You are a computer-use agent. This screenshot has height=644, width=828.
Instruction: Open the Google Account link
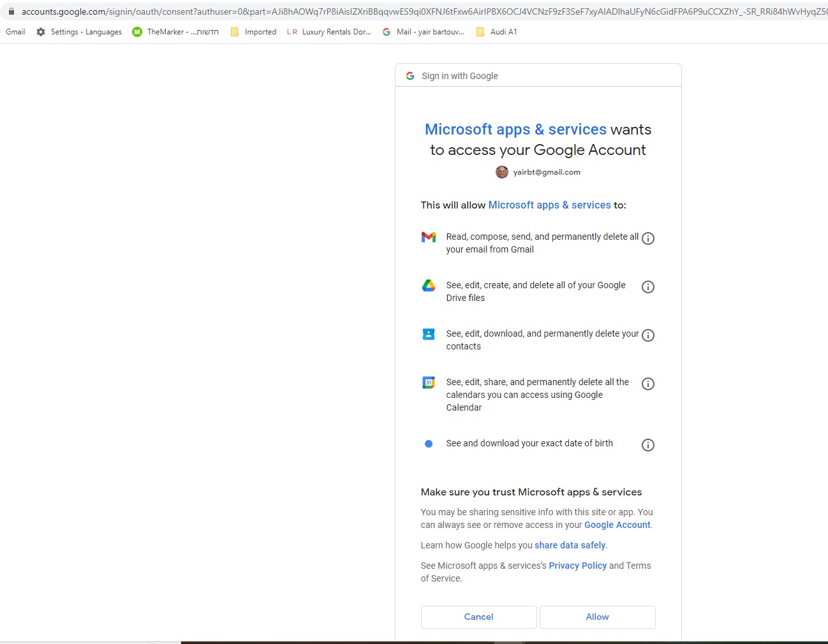click(617, 525)
